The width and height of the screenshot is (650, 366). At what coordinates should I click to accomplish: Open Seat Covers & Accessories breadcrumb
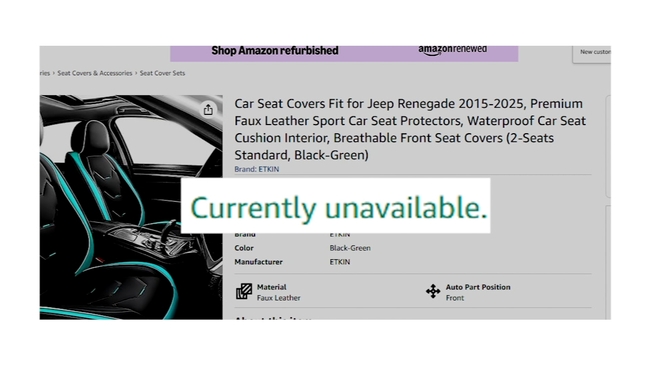pyautogui.click(x=95, y=73)
